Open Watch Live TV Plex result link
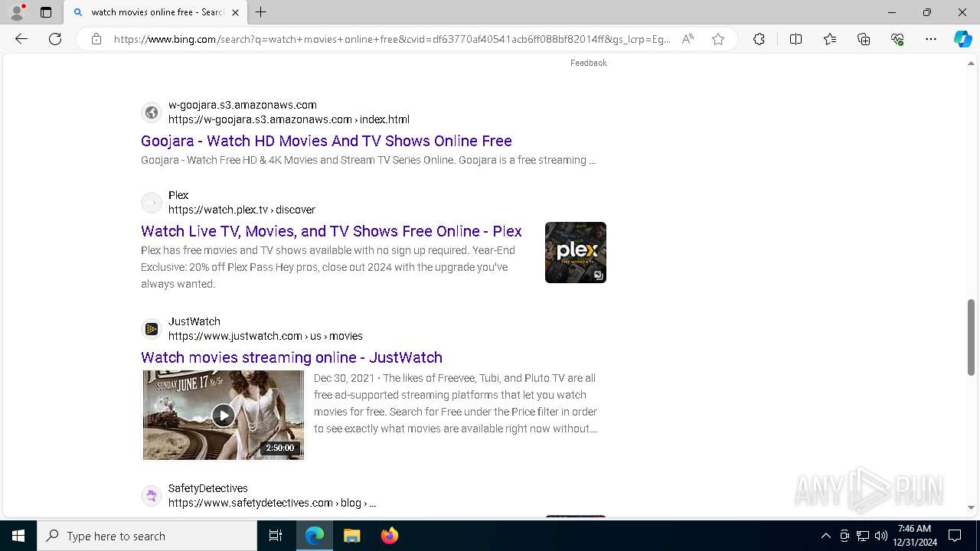 332,231
